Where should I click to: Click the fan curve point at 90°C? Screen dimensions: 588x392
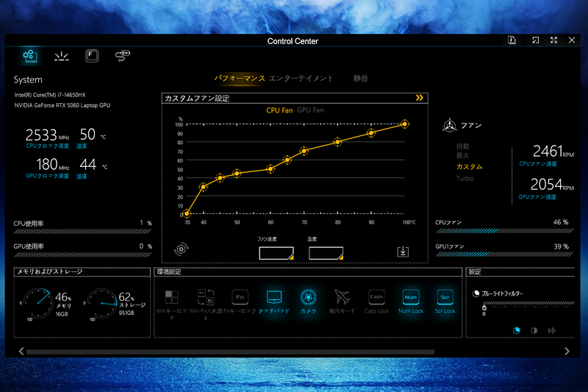point(371,133)
